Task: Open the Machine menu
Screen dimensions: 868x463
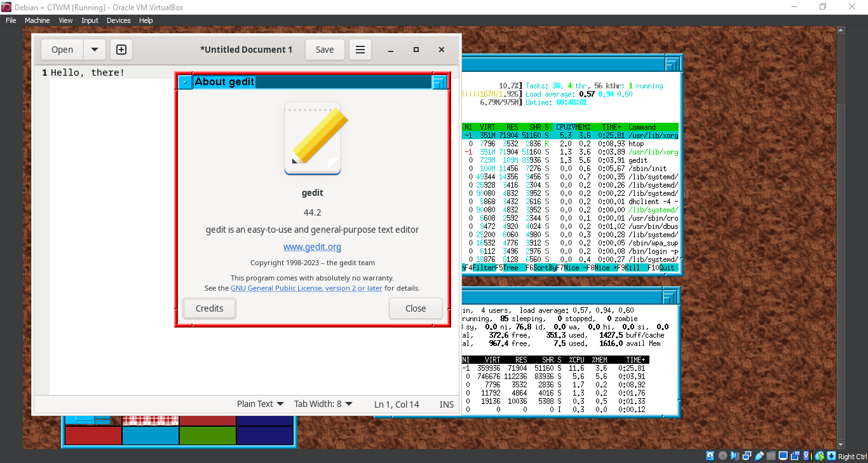Action: pyautogui.click(x=37, y=20)
